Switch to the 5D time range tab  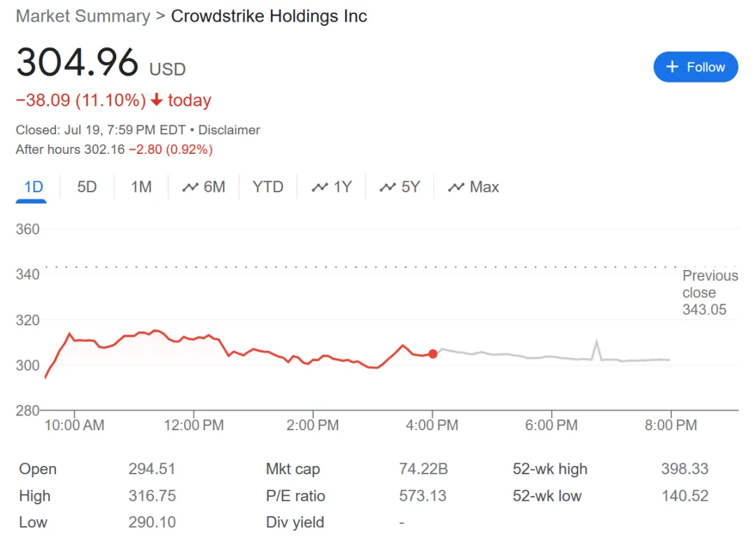(87, 187)
